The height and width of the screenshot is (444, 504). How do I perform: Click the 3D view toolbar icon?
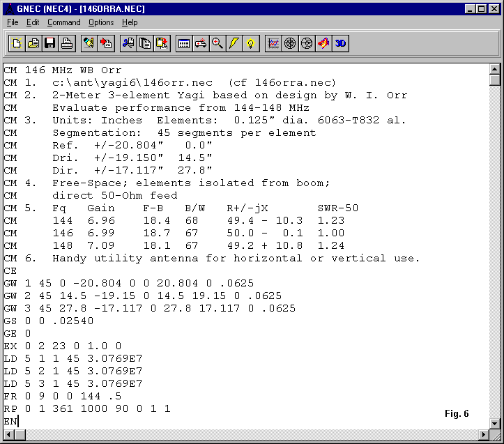pyautogui.click(x=340, y=44)
